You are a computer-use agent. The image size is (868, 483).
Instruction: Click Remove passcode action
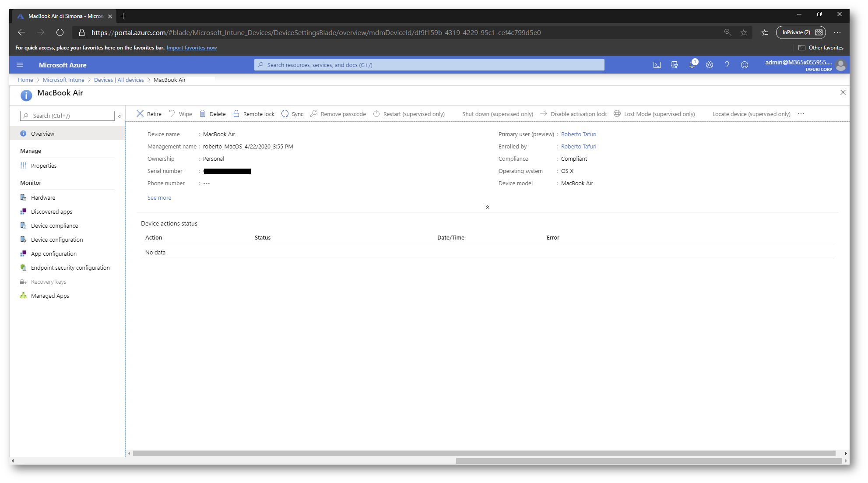[338, 114]
